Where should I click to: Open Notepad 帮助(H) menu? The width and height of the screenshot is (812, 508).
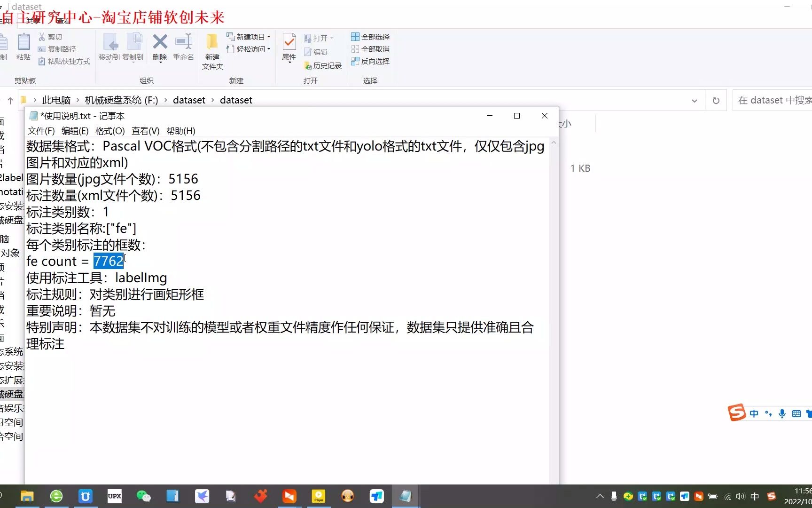click(180, 131)
